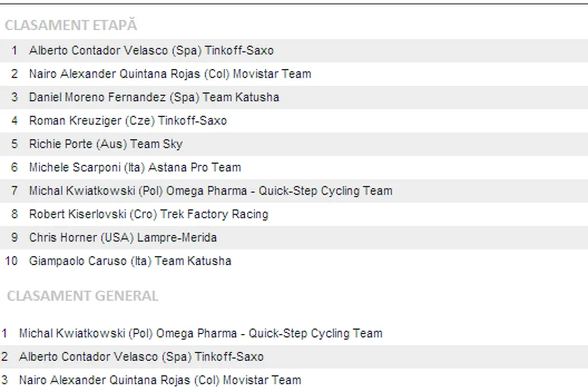The height and width of the screenshot is (392, 588).
Task: Select the Giampaolo Caruso row
Action: pyautogui.click(x=130, y=261)
